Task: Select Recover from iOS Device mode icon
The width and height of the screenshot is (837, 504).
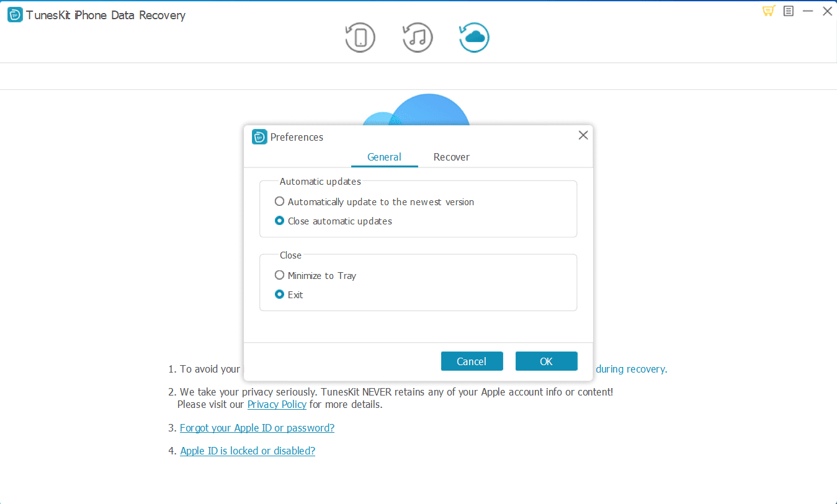Action: click(x=360, y=37)
